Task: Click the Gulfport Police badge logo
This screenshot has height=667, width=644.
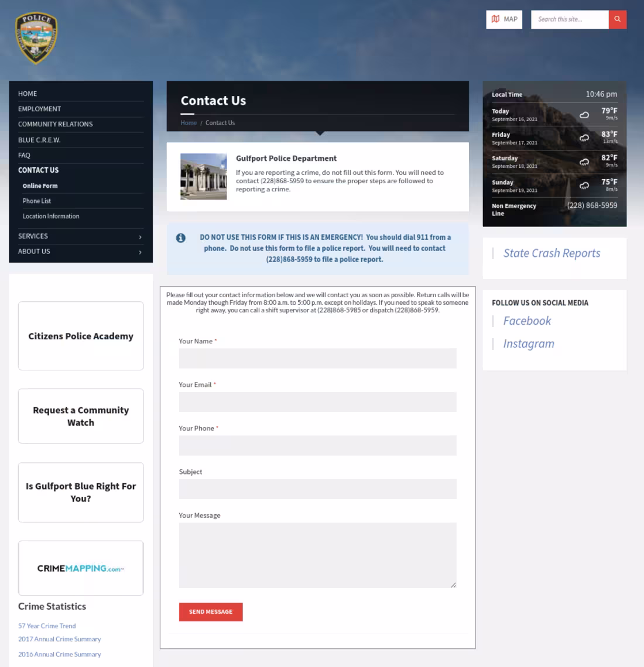Action: [36, 36]
